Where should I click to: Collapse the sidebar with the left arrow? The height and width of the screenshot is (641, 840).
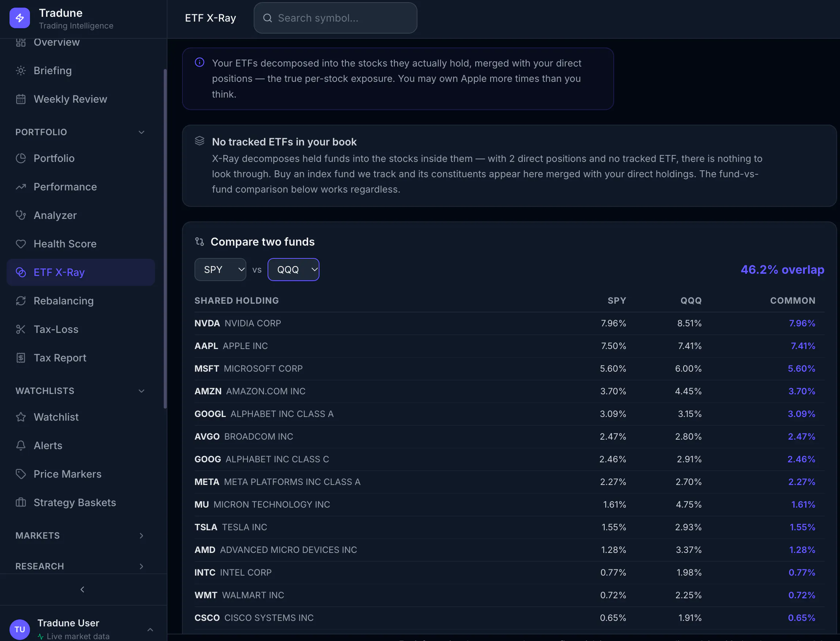[83, 589]
